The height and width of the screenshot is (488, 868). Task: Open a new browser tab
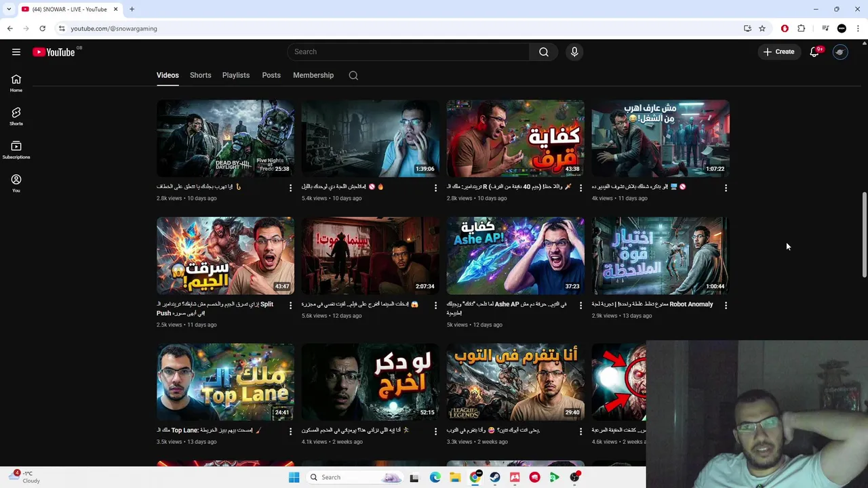(x=132, y=9)
